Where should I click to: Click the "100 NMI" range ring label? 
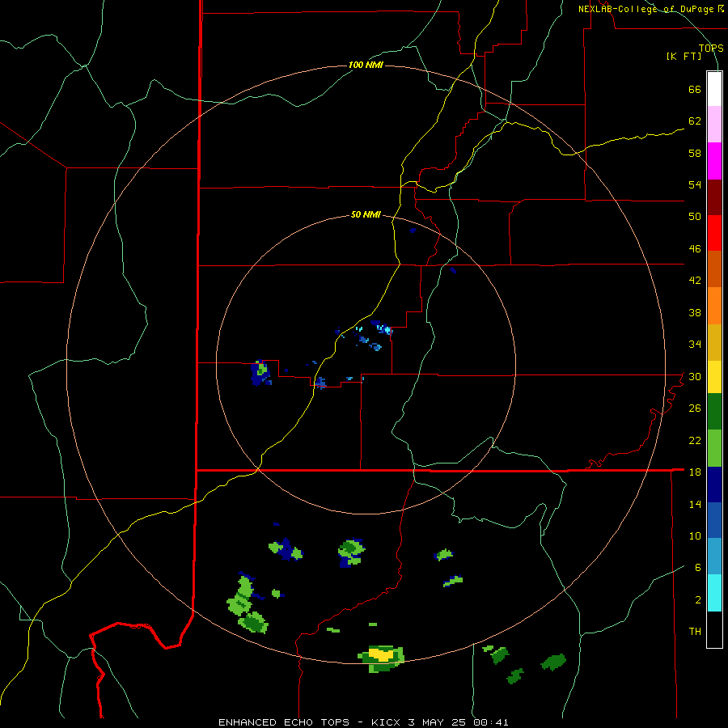(366, 65)
